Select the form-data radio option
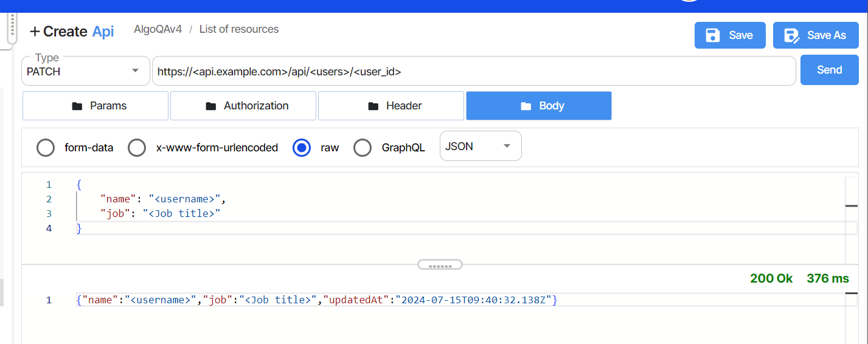Screen dimensions: 868x344 pos(46,148)
